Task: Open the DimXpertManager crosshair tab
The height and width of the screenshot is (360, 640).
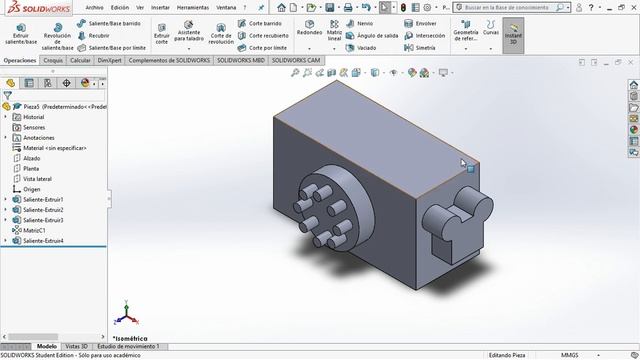Action: [x=66, y=83]
